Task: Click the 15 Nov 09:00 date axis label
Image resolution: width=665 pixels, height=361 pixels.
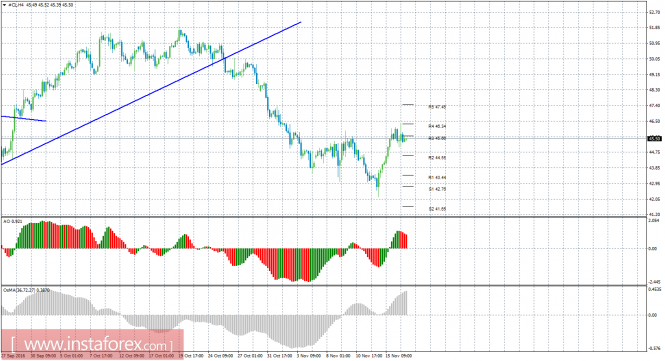Action: pyautogui.click(x=399, y=356)
